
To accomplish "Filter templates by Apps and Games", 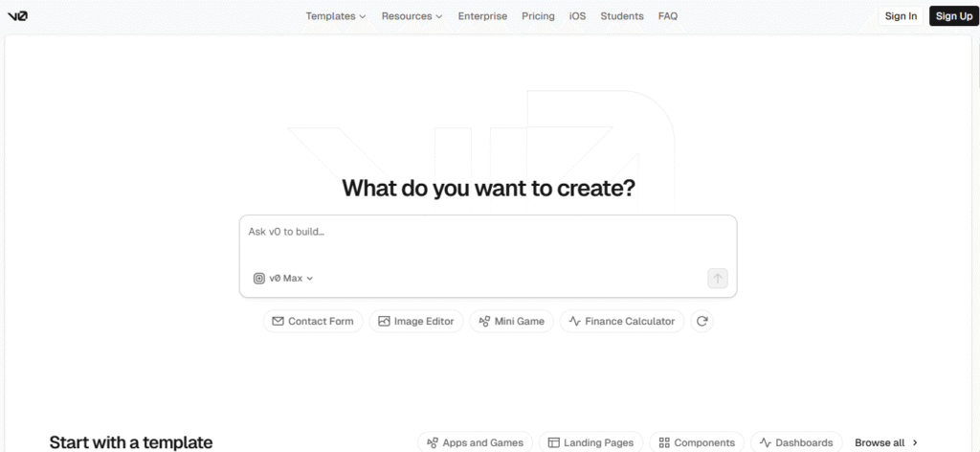I will click(x=475, y=442).
